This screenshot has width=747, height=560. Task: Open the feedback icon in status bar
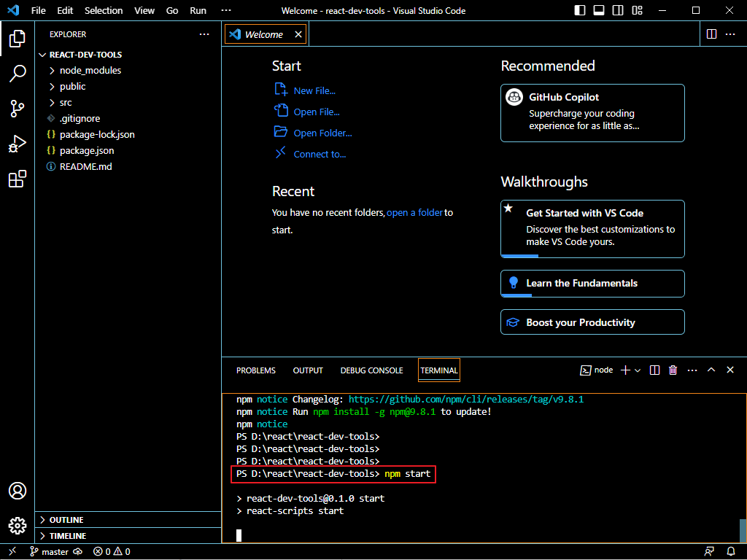(709, 551)
